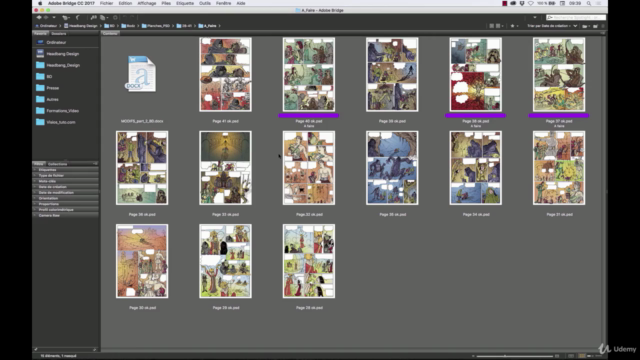This screenshot has height=360, width=640.
Task: Click the purple label under Page 37 ok.psd
Action: click(x=559, y=116)
